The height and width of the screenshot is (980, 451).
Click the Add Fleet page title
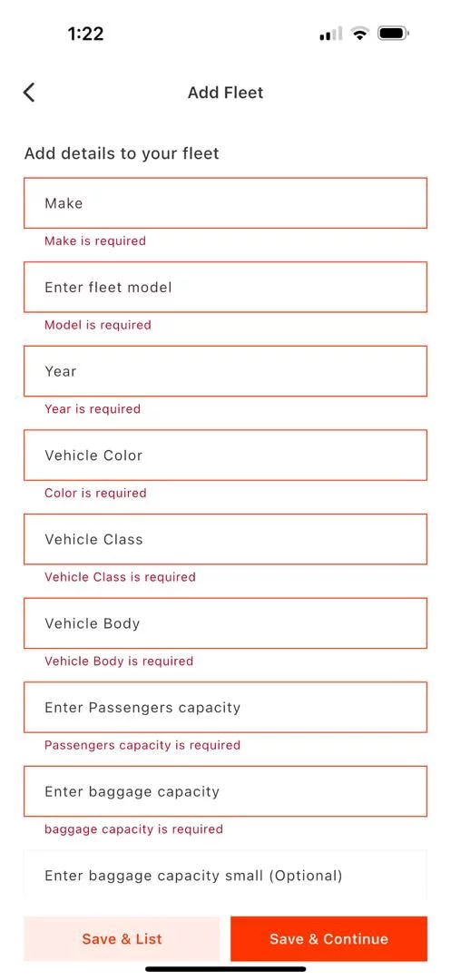tap(225, 93)
